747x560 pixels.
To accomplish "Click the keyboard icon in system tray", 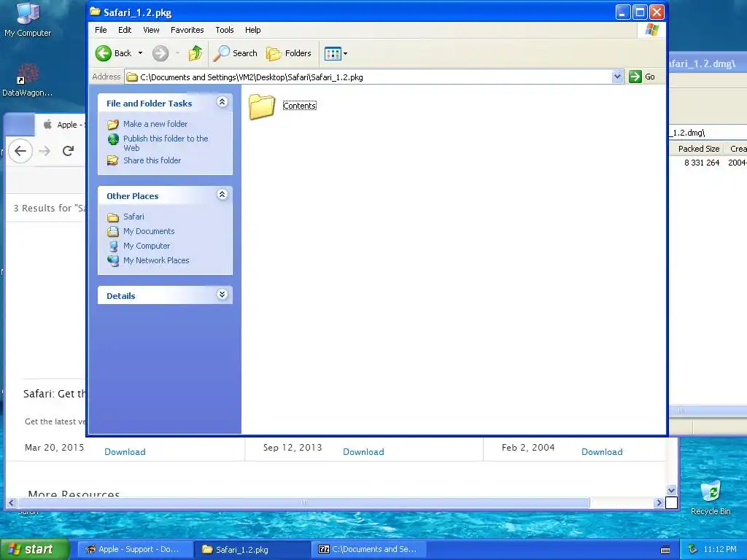I will [665, 550].
